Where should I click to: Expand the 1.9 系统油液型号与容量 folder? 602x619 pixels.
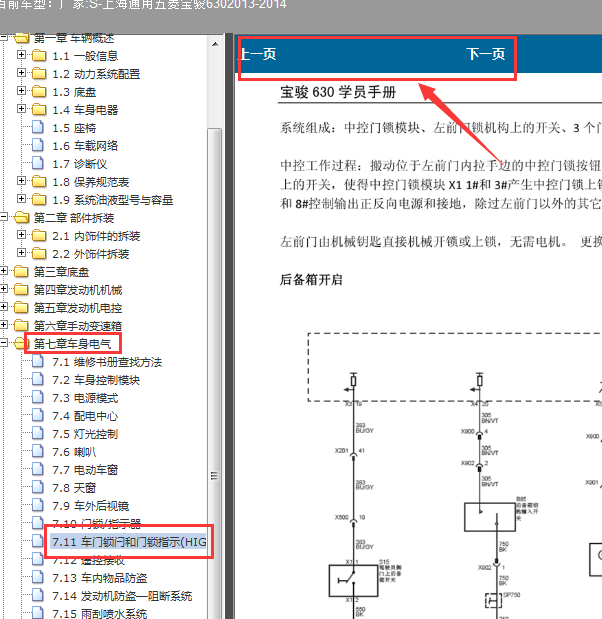point(22,199)
